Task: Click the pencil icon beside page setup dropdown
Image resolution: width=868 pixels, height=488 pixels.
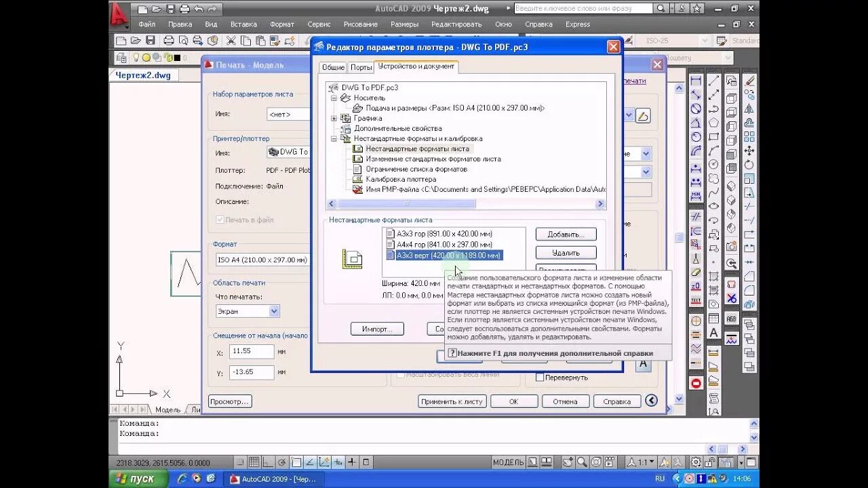Action: tap(643, 115)
